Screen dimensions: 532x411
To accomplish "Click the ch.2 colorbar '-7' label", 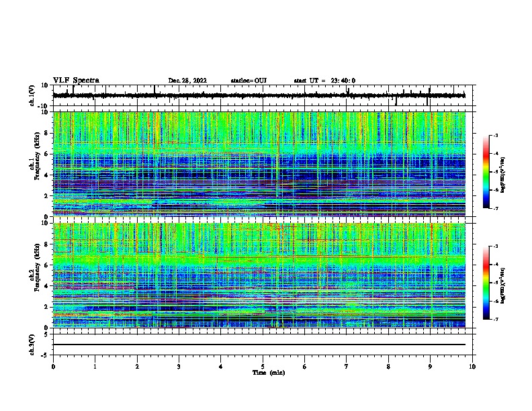I will click(495, 320).
